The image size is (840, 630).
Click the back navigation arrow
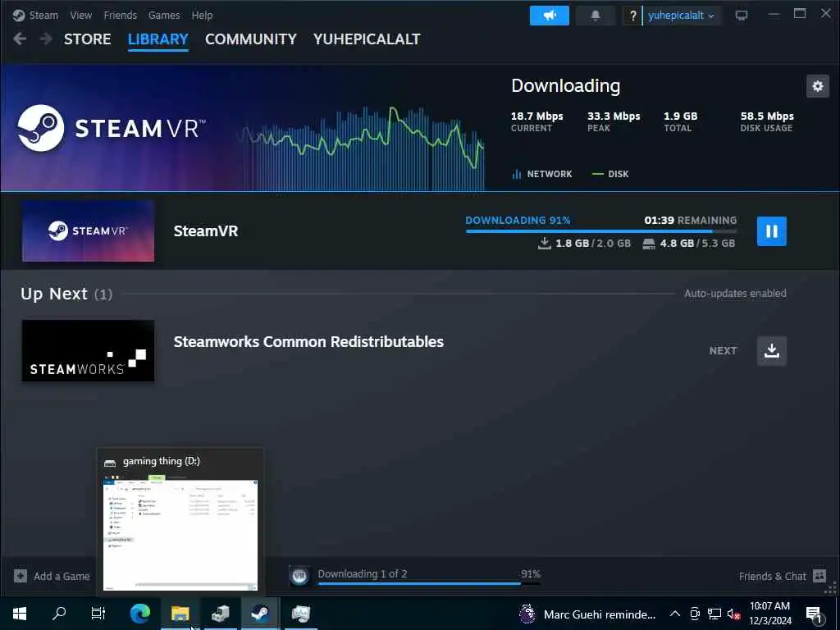click(20, 39)
